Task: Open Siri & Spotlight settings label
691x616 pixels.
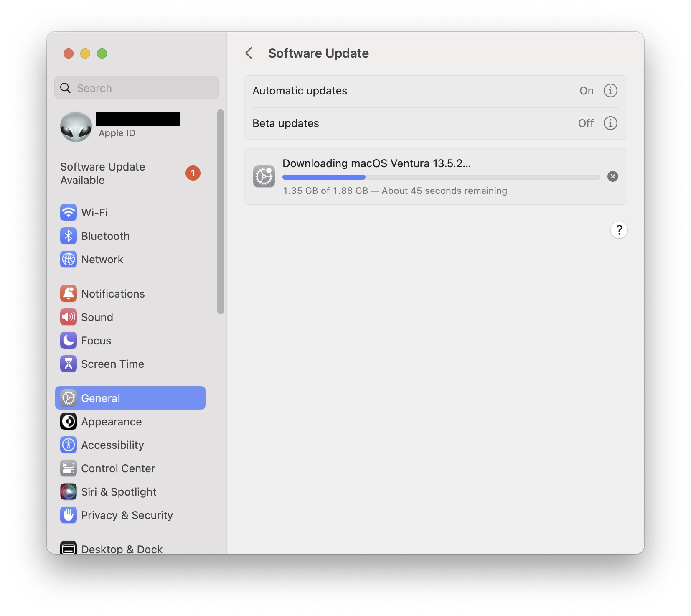Action: click(x=119, y=492)
